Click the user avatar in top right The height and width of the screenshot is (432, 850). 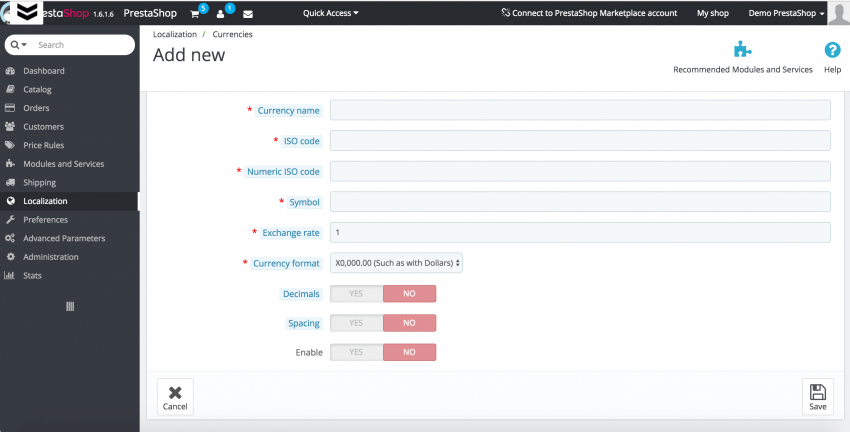tap(839, 12)
